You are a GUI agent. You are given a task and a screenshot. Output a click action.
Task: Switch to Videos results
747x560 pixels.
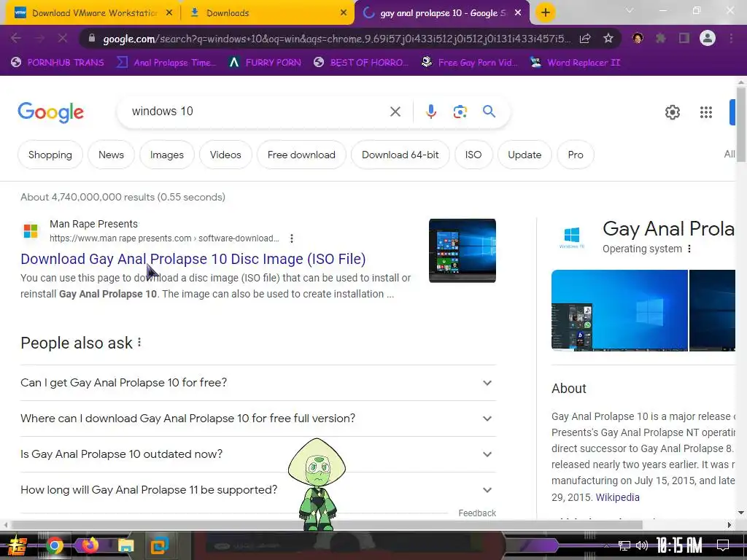tap(225, 155)
